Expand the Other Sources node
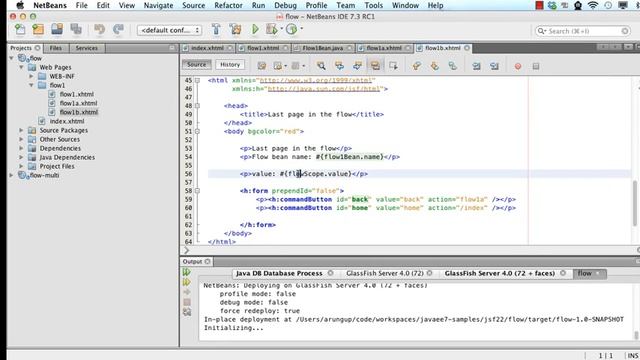 click(x=21, y=139)
